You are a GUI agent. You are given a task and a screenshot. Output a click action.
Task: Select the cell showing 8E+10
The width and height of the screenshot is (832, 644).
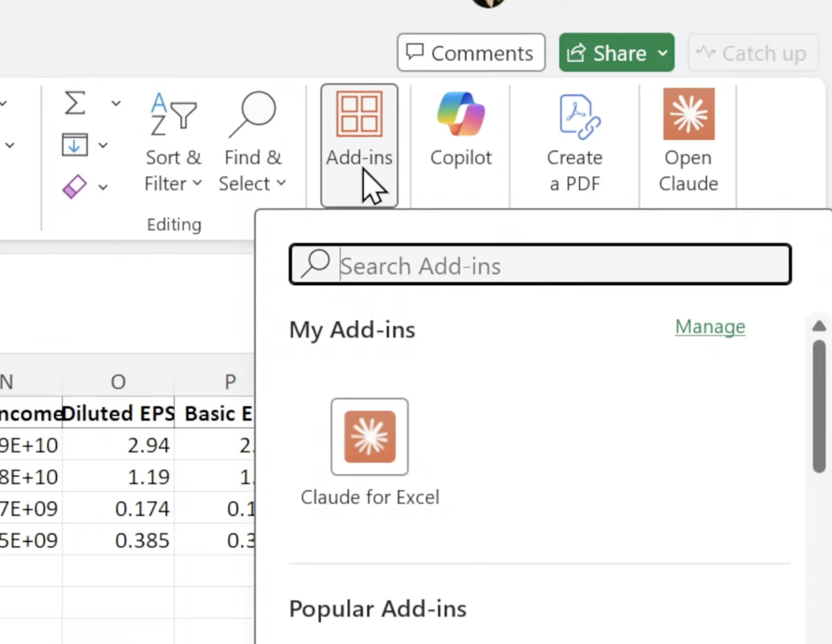pos(31,476)
